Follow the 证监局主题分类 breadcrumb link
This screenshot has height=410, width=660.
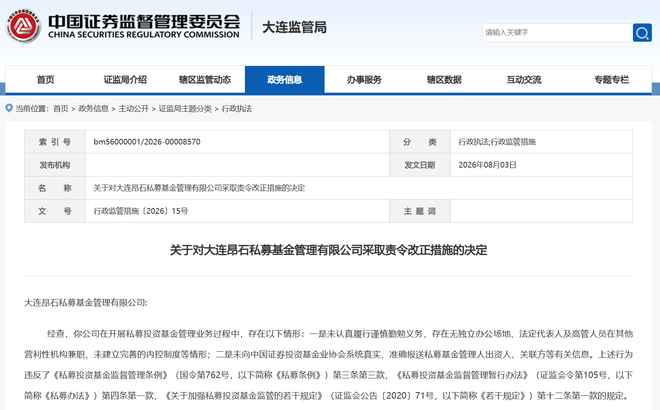coord(185,109)
